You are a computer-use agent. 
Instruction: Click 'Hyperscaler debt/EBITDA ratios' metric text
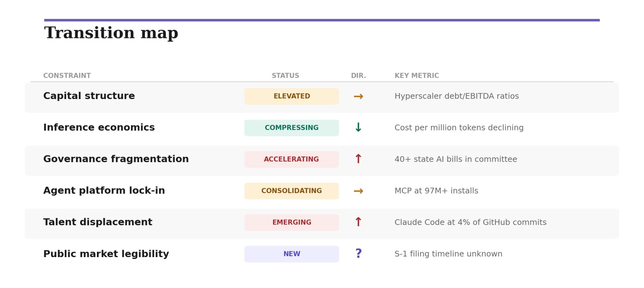(x=457, y=96)
